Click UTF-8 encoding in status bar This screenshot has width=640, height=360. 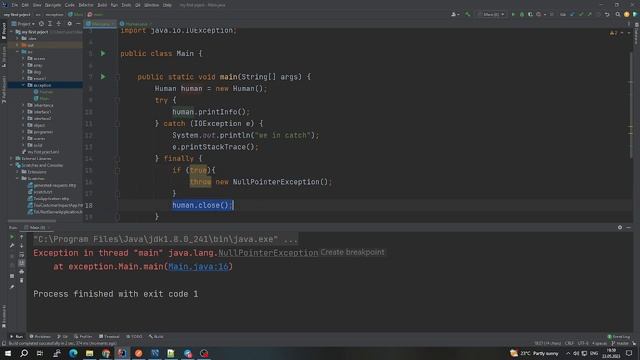[x=583, y=343]
